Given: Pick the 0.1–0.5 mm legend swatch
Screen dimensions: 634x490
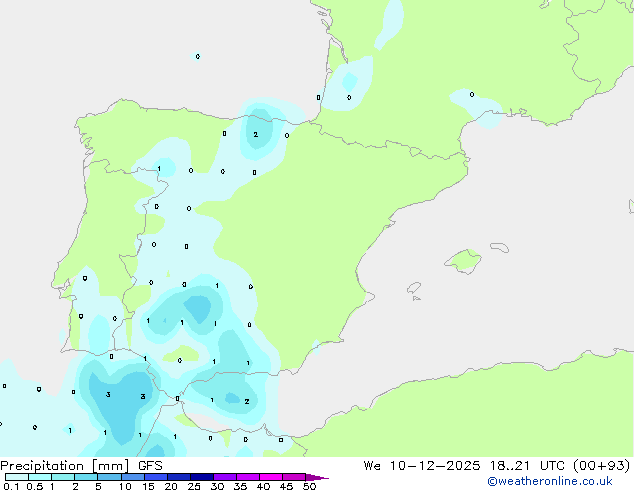Looking at the screenshot, I should [17, 477].
